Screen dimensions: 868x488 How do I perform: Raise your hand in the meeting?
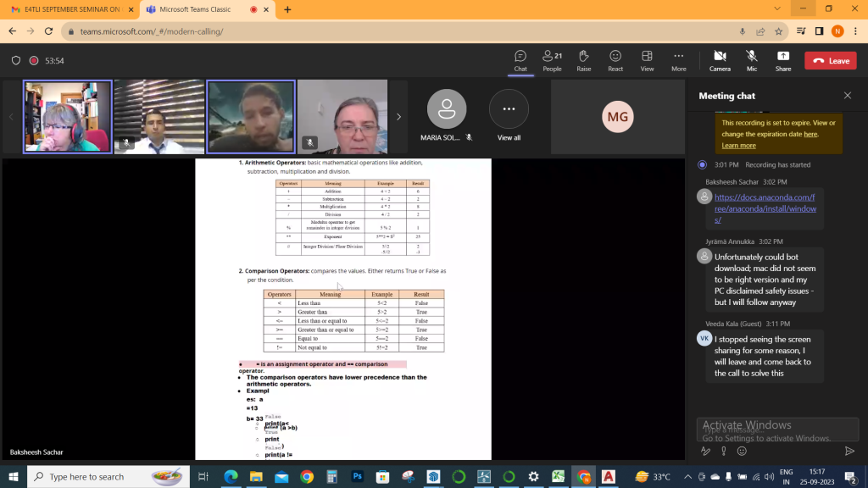[x=583, y=60]
